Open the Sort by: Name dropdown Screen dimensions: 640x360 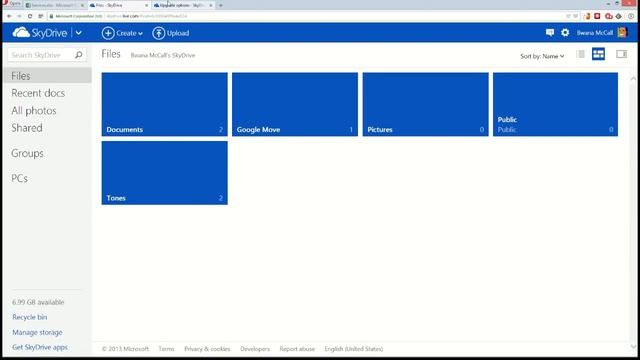click(x=542, y=56)
